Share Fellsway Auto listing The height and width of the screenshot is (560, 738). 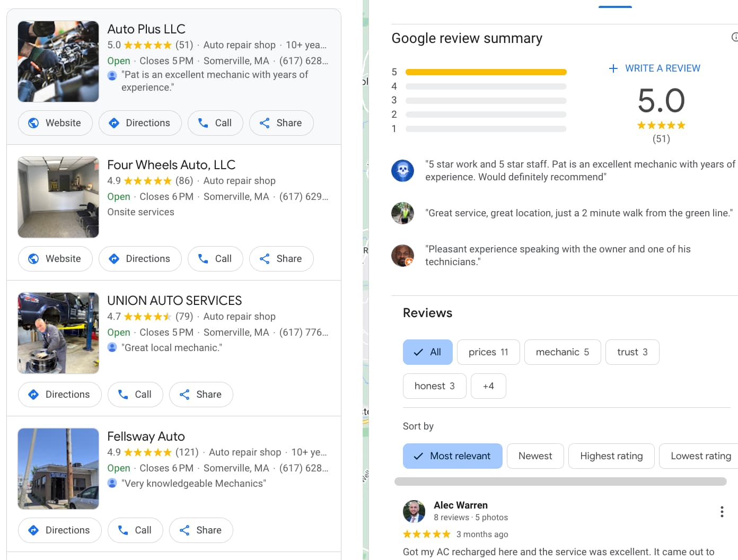tap(201, 530)
